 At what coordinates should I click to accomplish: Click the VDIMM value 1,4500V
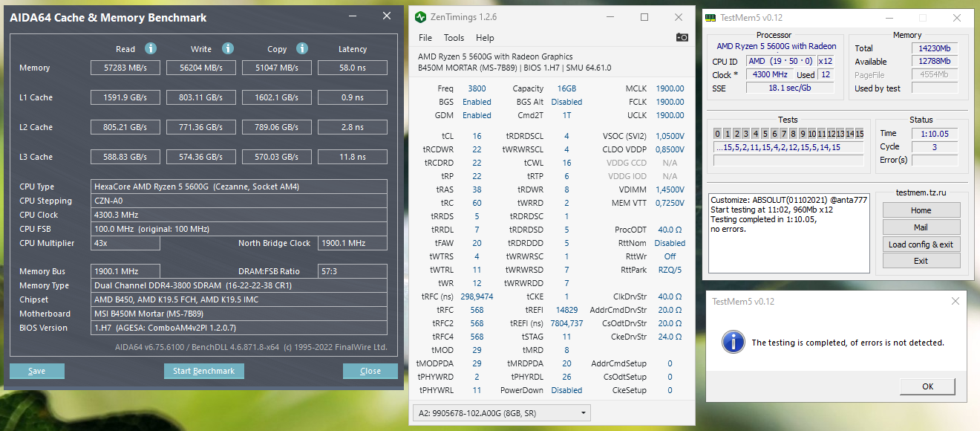click(x=670, y=189)
